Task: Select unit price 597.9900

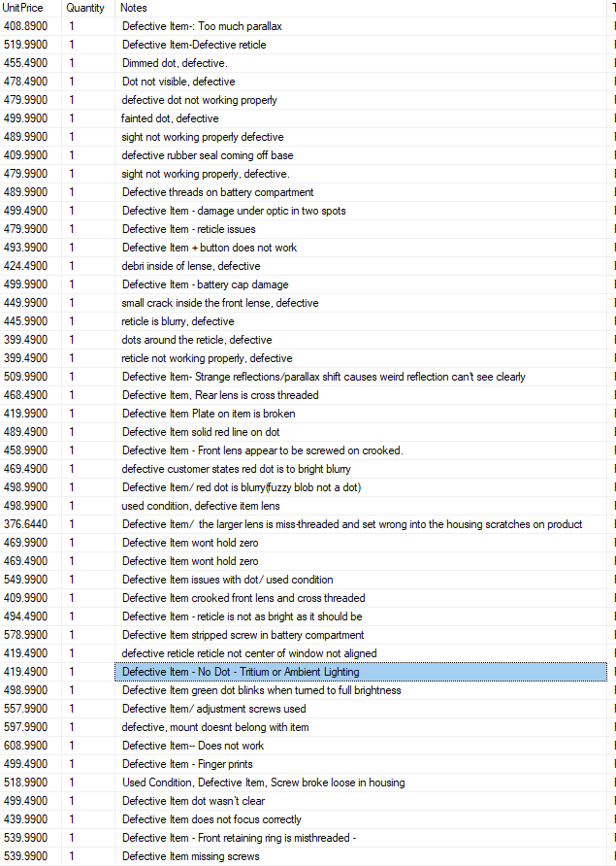Action: (30, 727)
